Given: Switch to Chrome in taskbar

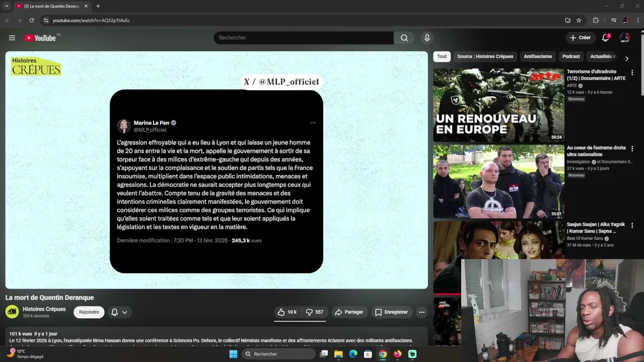Looking at the screenshot, I should (x=383, y=354).
